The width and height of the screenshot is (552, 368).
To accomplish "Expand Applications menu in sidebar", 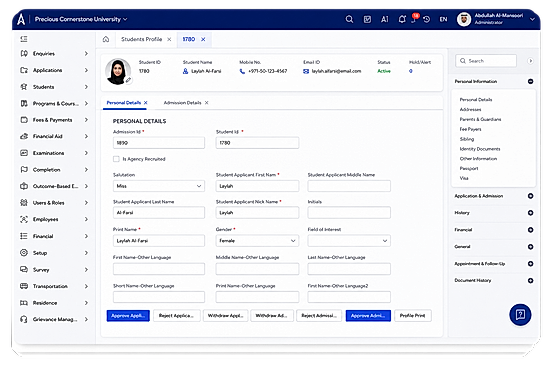I will pos(86,70).
